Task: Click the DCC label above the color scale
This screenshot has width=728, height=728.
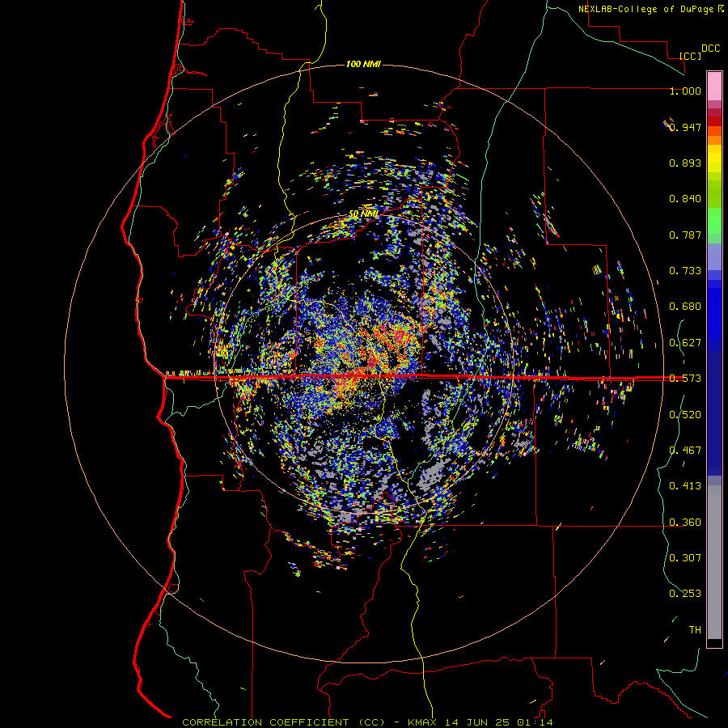Action: click(x=710, y=49)
